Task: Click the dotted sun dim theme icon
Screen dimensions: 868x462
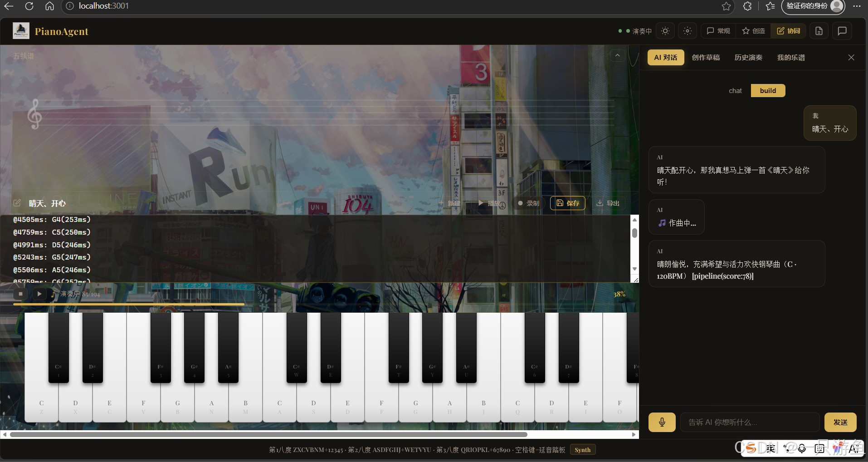Action: coord(688,31)
